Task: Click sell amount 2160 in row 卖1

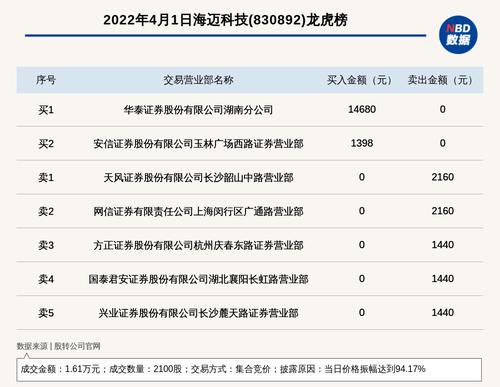Action: pos(443,177)
